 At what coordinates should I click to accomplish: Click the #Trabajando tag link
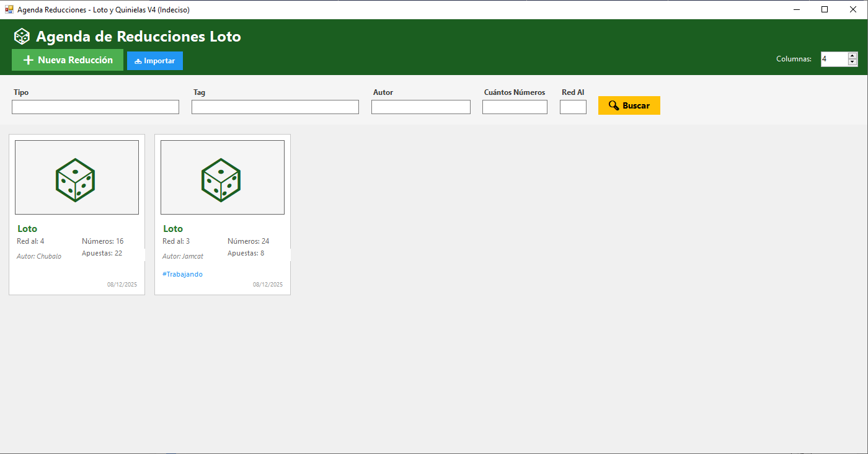pyautogui.click(x=182, y=274)
